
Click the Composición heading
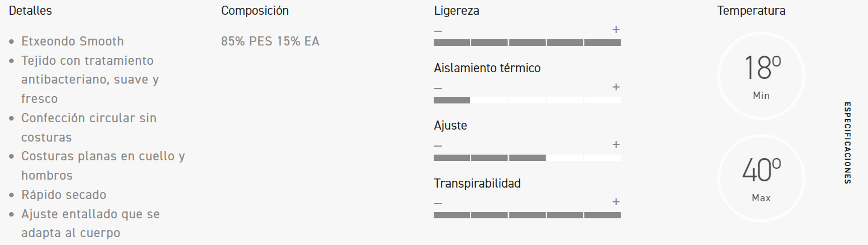coord(255,11)
